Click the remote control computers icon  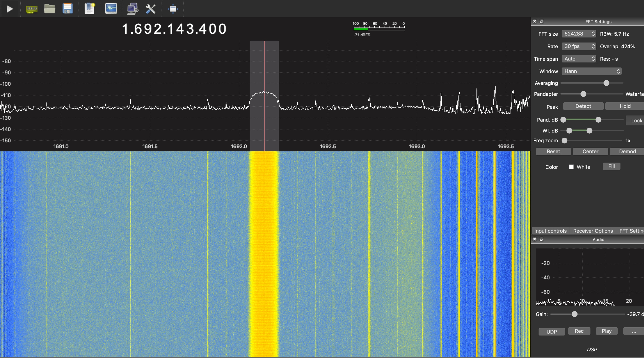click(x=132, y=9)
